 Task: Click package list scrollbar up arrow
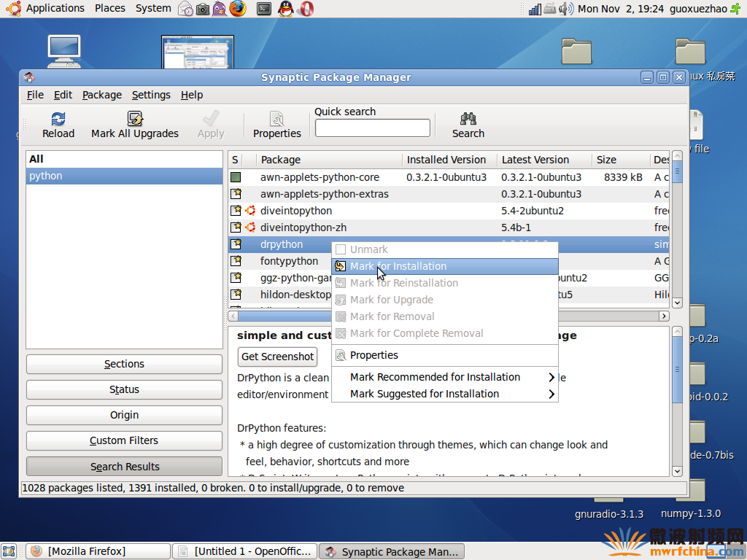coord(677,156)
